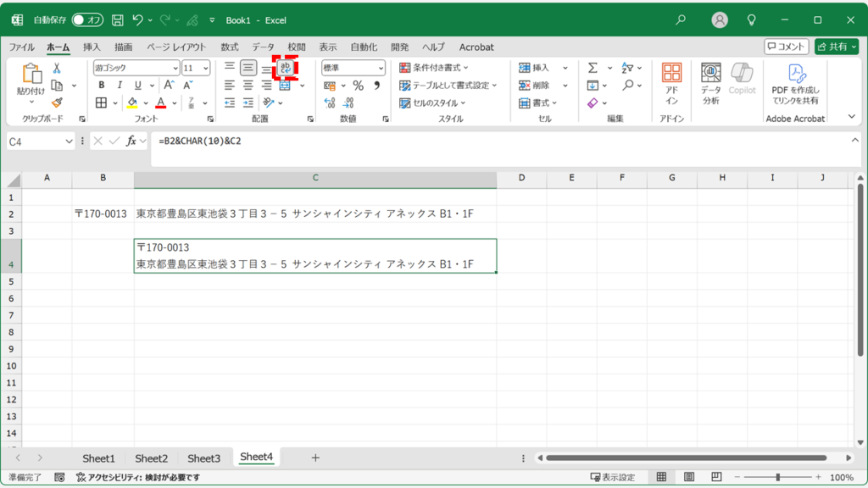Click PDF を作成してリンクを共有 button
The height and width of the screenshot is (488, 868).
point(795,84)
